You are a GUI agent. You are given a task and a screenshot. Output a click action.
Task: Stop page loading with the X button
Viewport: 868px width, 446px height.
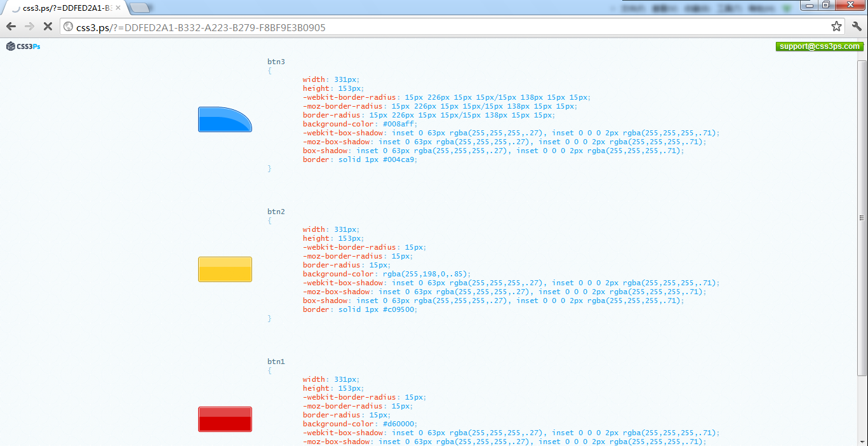point(48,27)
